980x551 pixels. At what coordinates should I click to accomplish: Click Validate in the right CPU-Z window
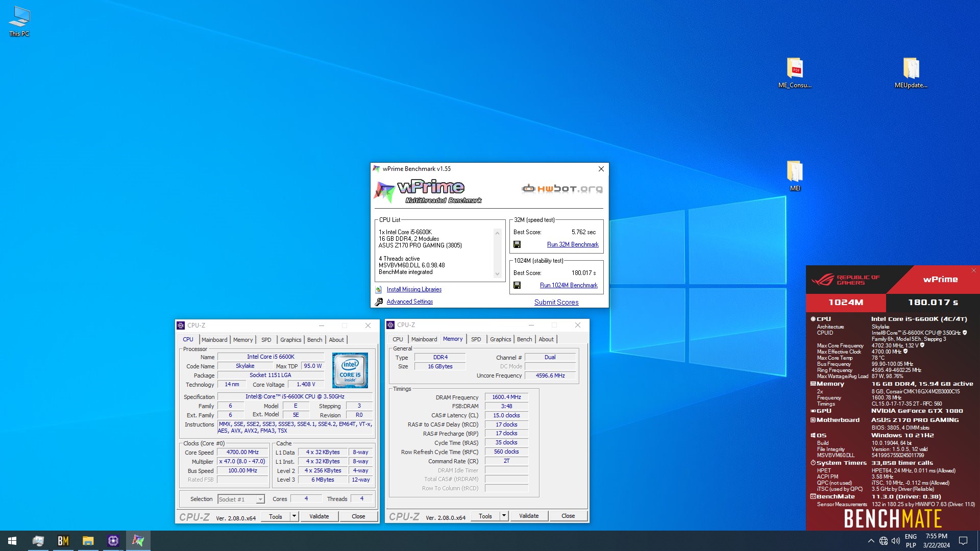point(529,516)
